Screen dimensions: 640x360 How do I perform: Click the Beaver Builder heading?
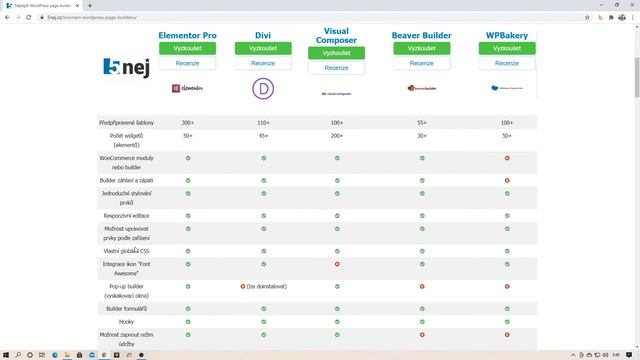point(422,36)
